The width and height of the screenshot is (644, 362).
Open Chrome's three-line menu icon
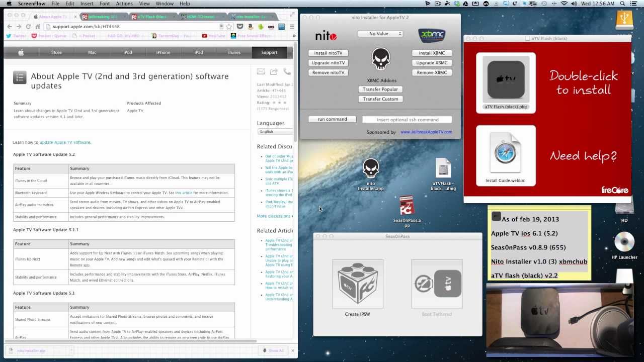[292, 27]
